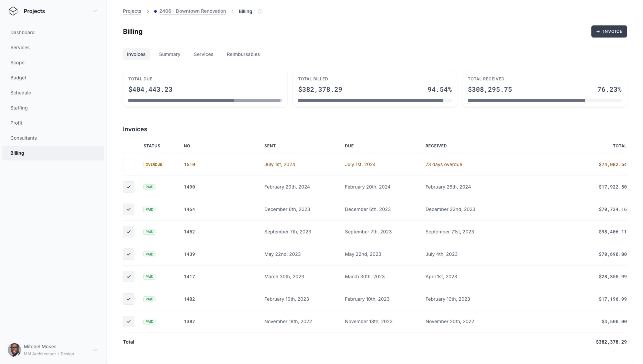The height and width of the screenshot is (364, 643).
Task: Open the Services billing tab
Action: (204, 54)
